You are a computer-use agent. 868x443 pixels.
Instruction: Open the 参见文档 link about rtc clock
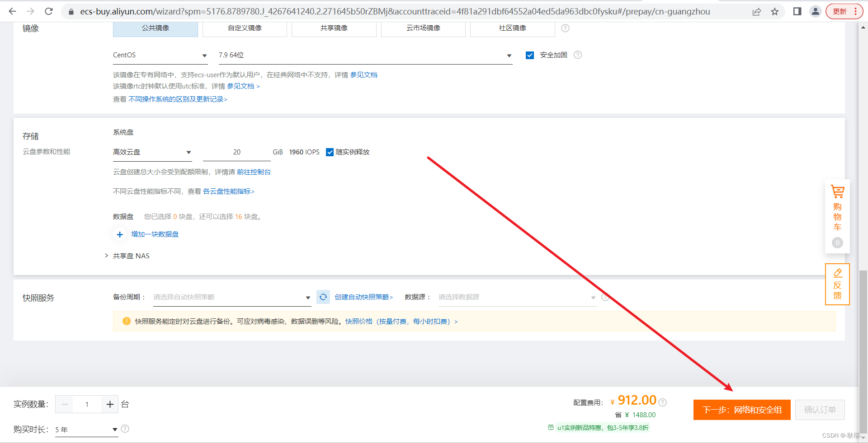click(243, 86)
